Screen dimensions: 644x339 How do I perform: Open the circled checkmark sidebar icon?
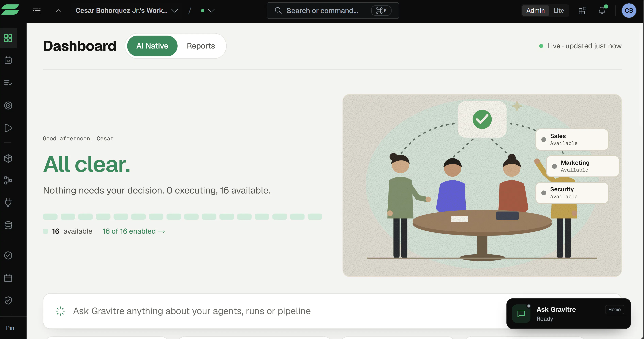tap(8, 255)
